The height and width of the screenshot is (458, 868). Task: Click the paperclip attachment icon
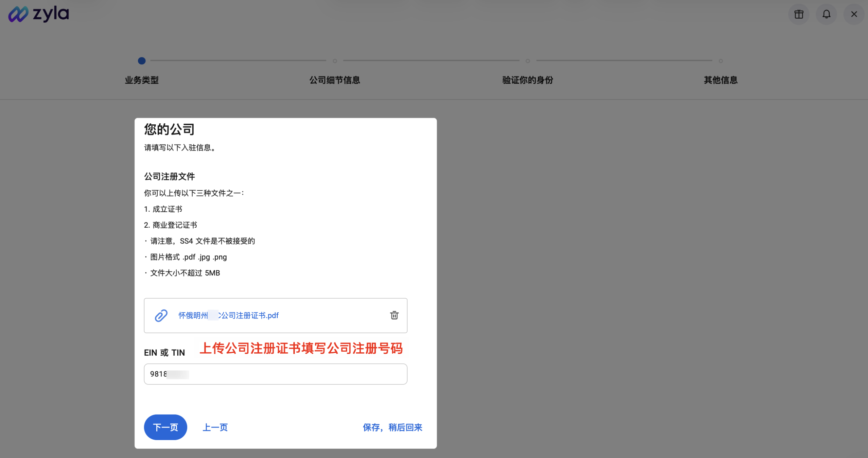point(161,315)
